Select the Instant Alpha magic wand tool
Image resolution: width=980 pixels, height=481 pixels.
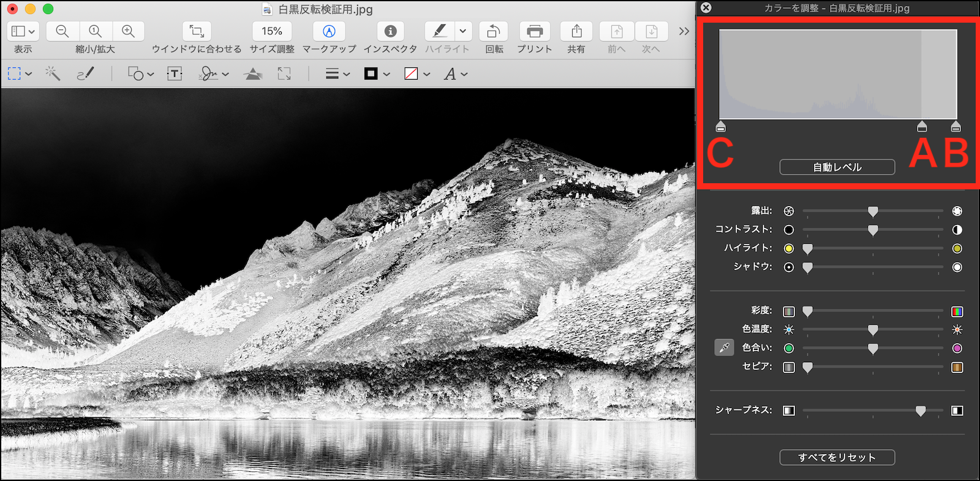click(x=53, y=74)
